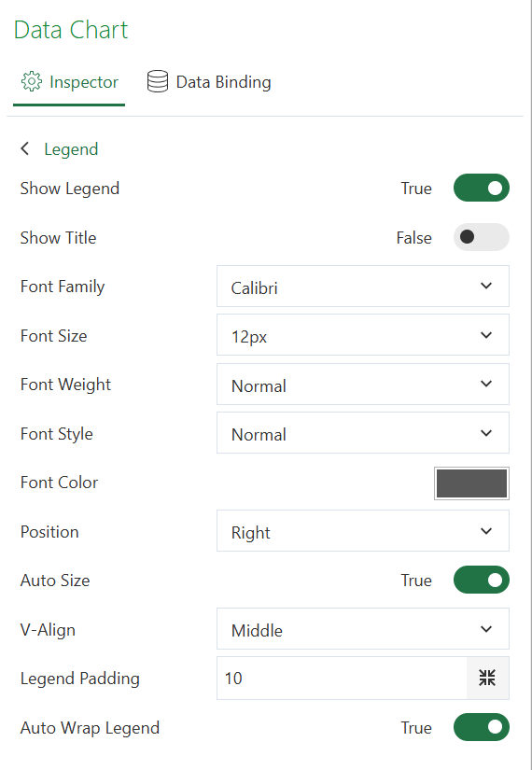This screenshot has height=770, width=532.
Task: Click the Data Binding database icon
Action: coord(157,81)
